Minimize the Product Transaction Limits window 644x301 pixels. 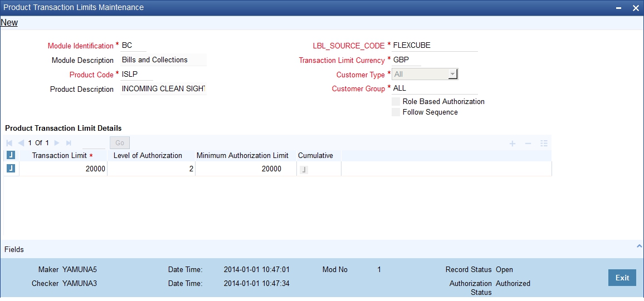(x=619, y=8)
